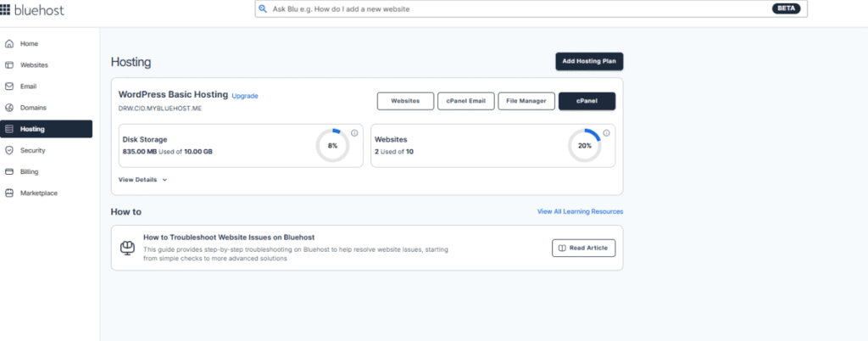This screenshot has width=868, height=341.
Task: Click the 'How to' section heading
Action: click(126, 211)
